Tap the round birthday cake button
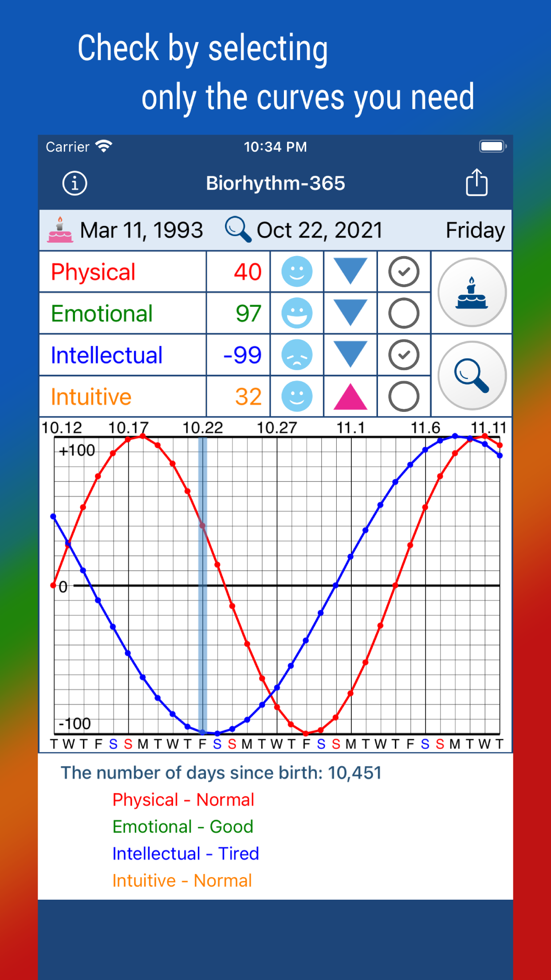This screenshot has width=551, height=980. coord(472,292)
